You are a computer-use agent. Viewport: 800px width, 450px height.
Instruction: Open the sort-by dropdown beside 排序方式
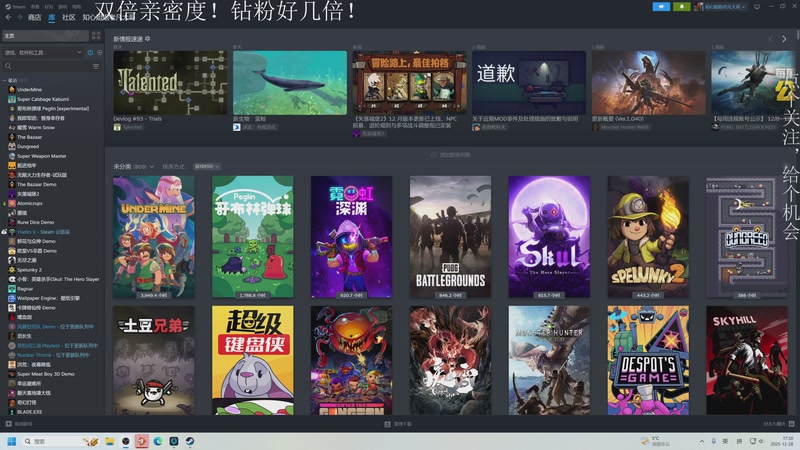tap(207, 167)
